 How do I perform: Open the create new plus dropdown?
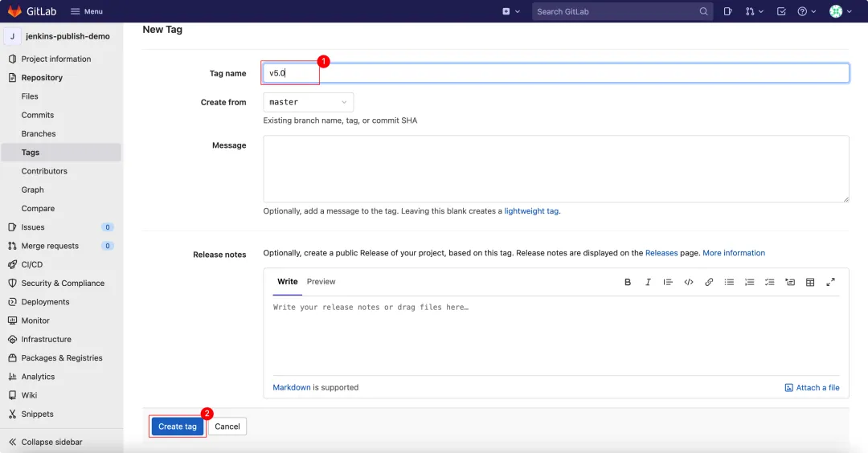[x=511, y=11]
